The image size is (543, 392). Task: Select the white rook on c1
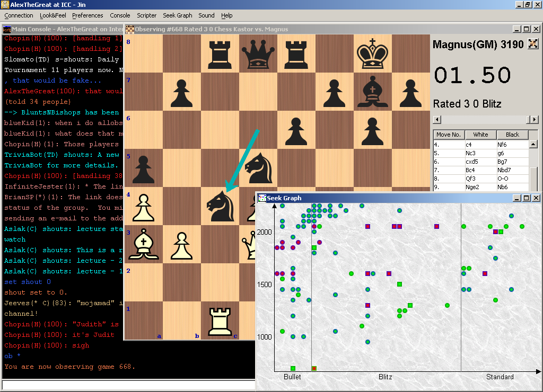[x=220, y=320]
